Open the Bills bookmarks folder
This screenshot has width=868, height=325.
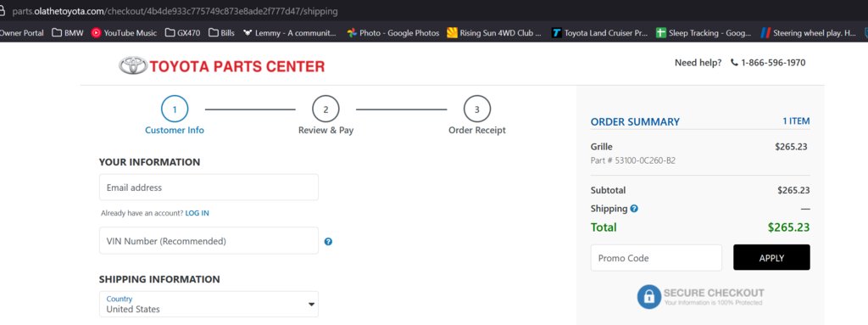[221, 33]
